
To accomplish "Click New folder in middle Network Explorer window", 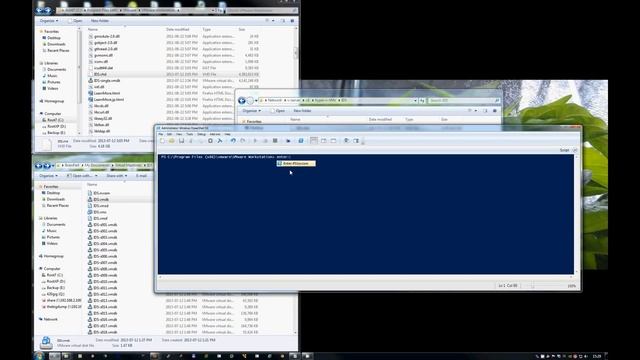I will point(302,111).
